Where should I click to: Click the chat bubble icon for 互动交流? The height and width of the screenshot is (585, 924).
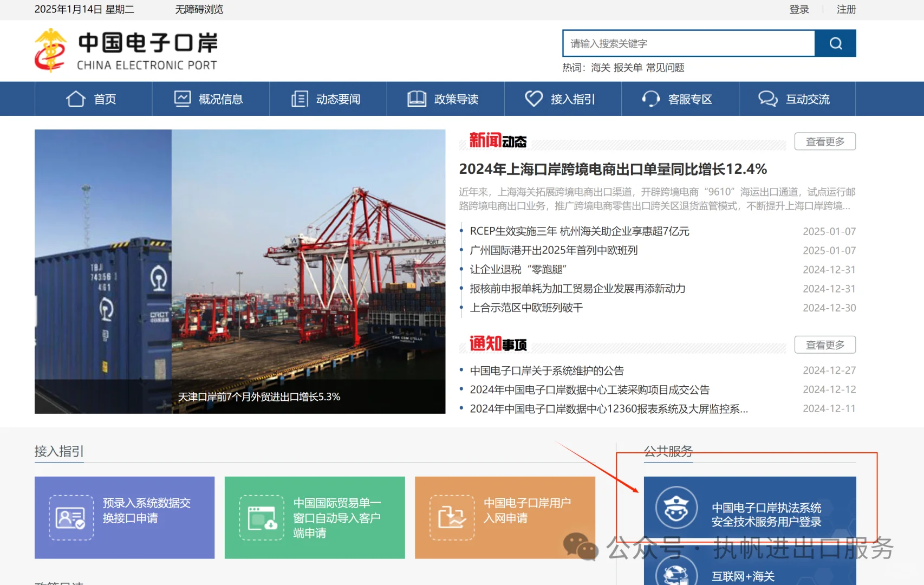(767, 99)
